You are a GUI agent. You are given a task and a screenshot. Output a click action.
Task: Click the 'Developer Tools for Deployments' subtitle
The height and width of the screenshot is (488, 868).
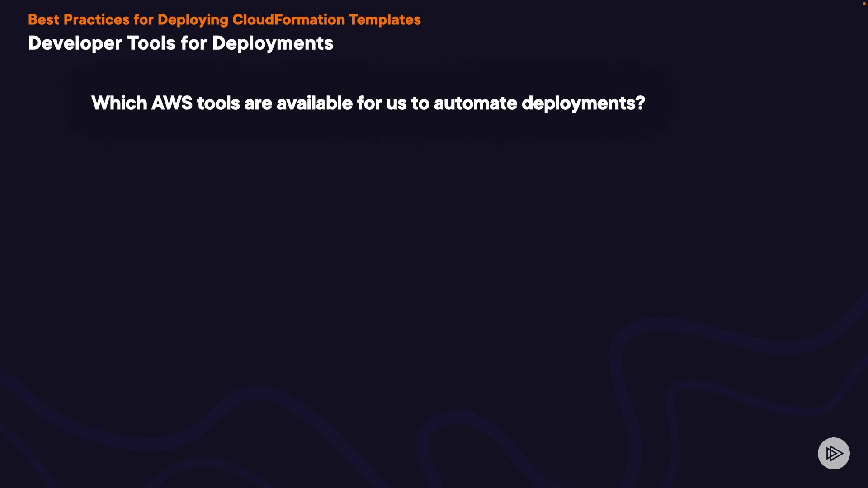[180, 43]
